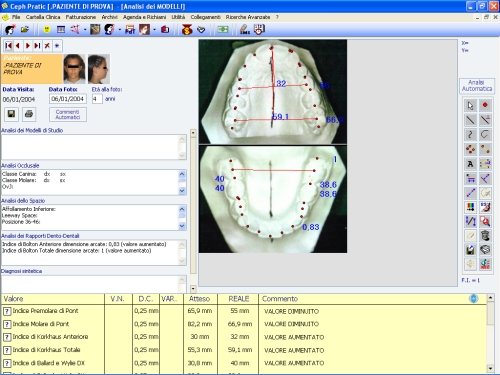Select the two-point segment tool
Image resolution: width=500 pixels, height=375 pixels.
tap(485, 149)
